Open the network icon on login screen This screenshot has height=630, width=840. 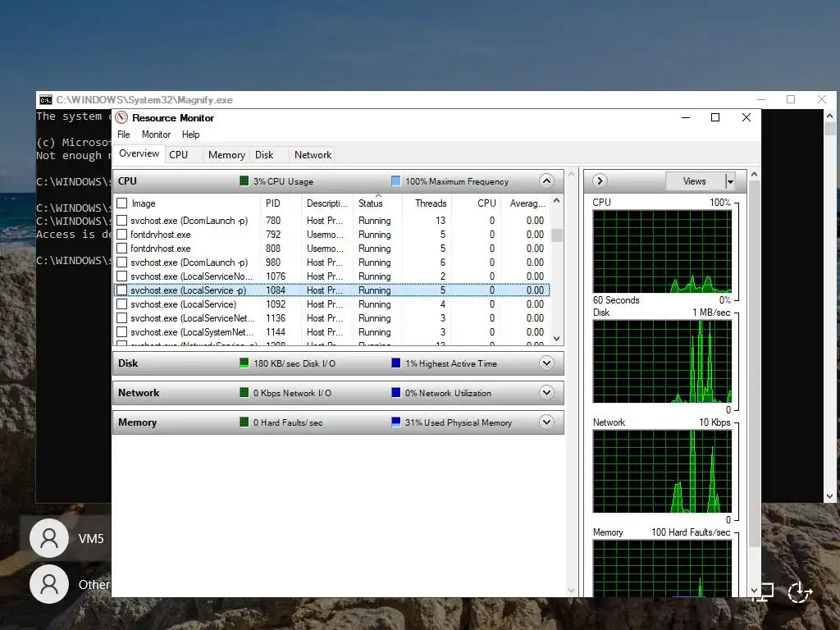[x=767, y=592]
